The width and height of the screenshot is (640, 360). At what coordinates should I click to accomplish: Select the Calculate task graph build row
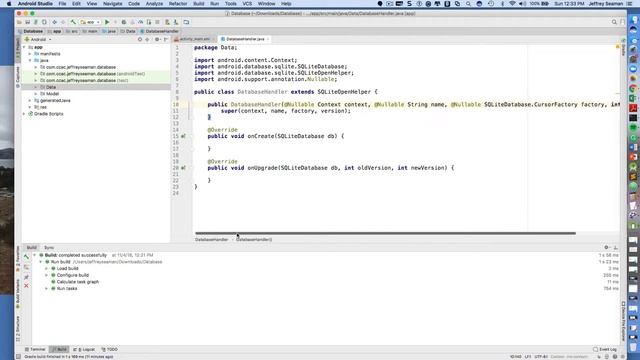78,282
